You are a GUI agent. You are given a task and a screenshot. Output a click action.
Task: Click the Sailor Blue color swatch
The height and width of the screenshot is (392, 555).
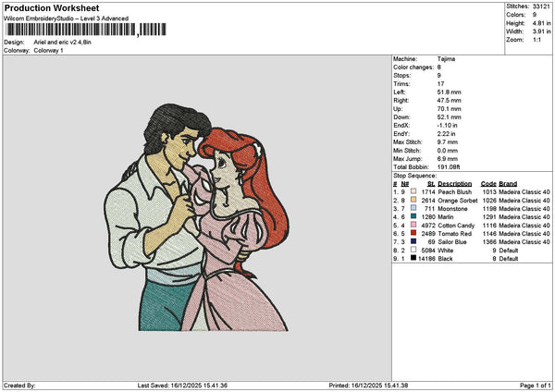tap(413, 241)
